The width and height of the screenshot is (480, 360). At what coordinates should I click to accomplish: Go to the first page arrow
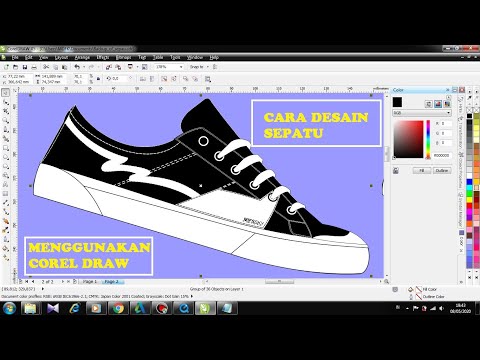coord(27,282)
